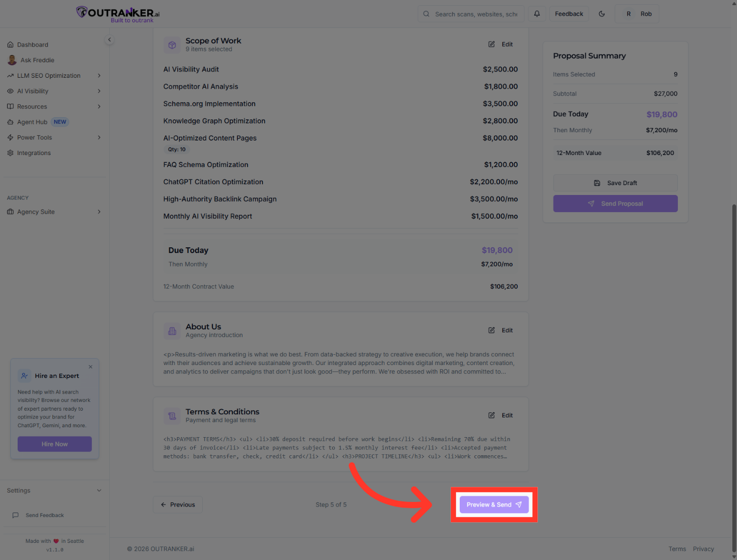Click the Save Draft button
Screen dimensions: 737x560
[615, 183]
